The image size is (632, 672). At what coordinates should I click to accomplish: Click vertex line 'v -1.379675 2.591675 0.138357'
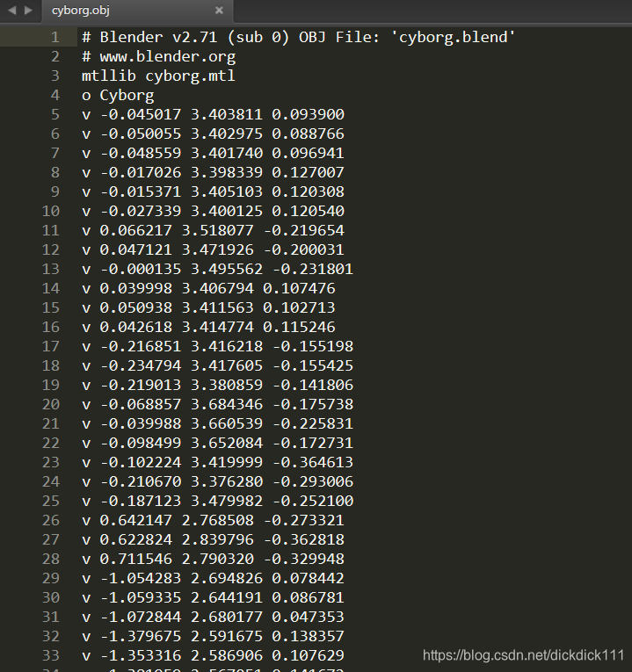click(x=213, y=636)
